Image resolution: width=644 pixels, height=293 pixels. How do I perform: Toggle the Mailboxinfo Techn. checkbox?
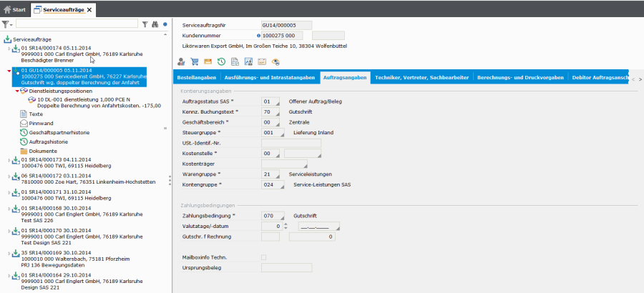(x=263, y=257)
